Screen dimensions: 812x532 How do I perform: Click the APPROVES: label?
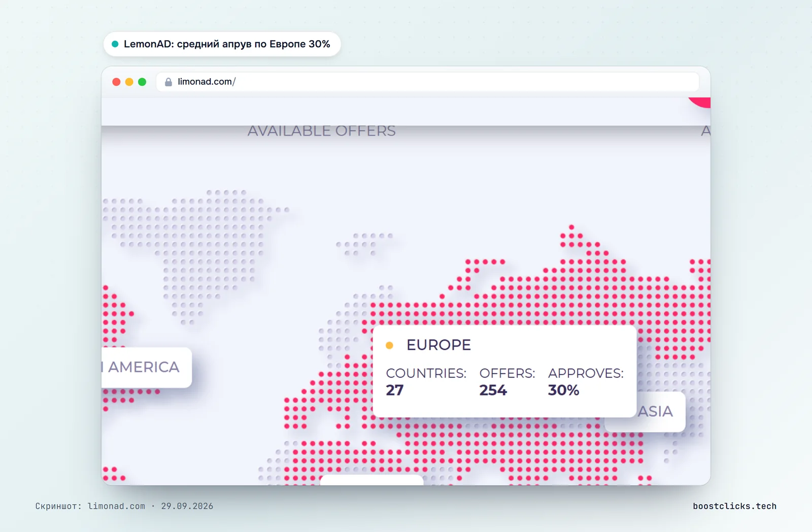(586, 373)
